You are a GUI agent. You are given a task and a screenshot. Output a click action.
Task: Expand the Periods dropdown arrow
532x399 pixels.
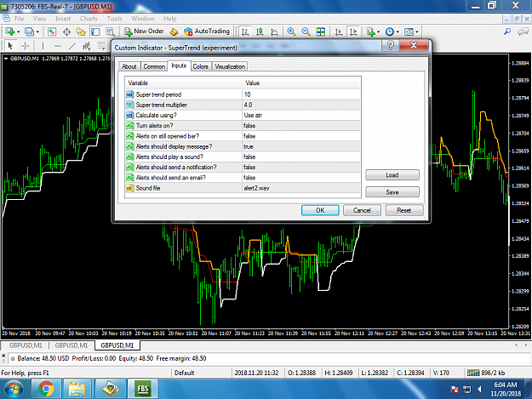[x=398, y=31]
